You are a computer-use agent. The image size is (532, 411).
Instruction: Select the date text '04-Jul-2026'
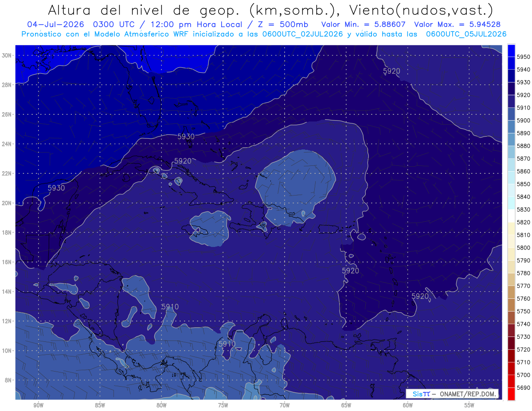(55, 25)
